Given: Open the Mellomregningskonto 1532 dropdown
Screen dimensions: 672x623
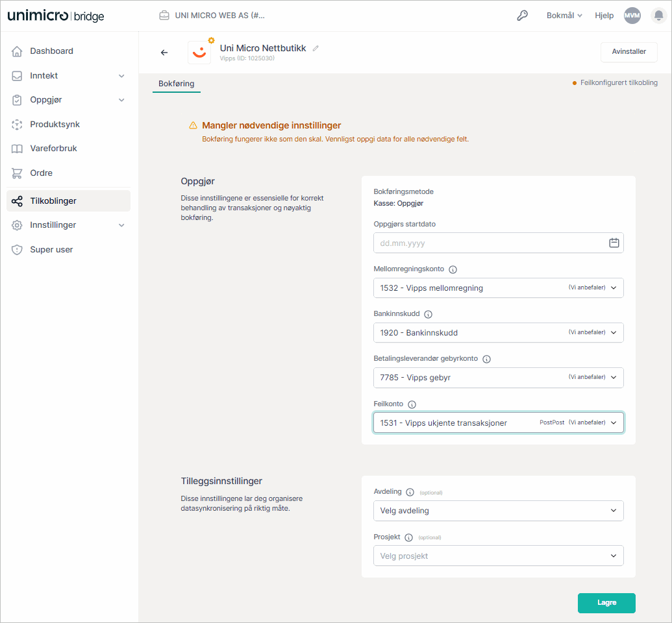Looking at the screenshot, I should (499, 288).
